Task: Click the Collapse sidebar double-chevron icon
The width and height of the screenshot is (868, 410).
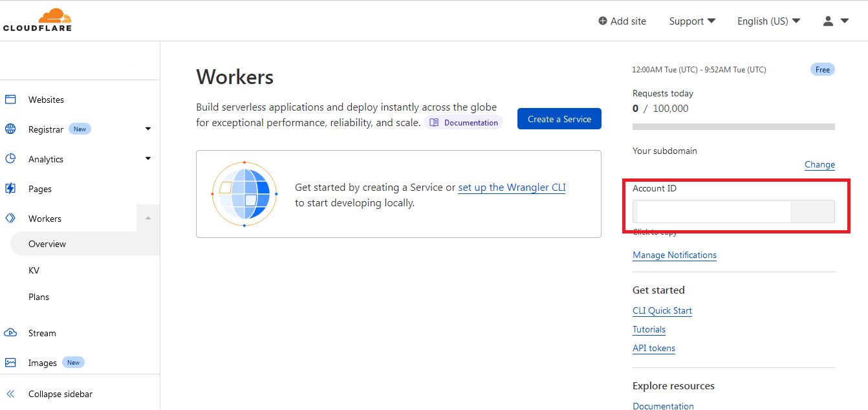Action: [x=10, y=394]
